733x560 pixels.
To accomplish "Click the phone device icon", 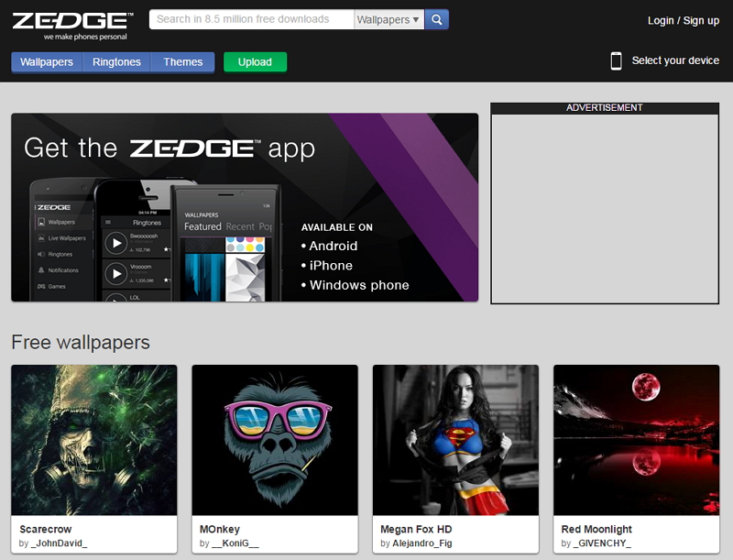I will [x=616, y=60].
